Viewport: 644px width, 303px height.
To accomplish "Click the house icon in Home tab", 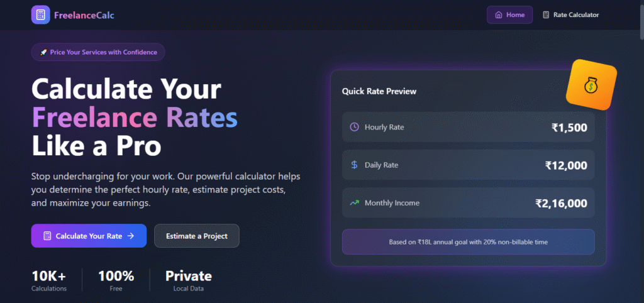I will click(x=499, y=14).
